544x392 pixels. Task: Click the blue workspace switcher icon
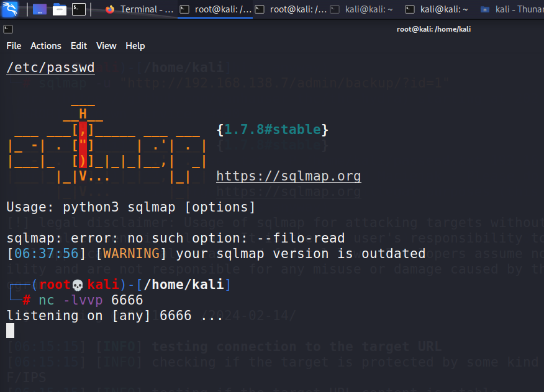click(x=40, y=9)
